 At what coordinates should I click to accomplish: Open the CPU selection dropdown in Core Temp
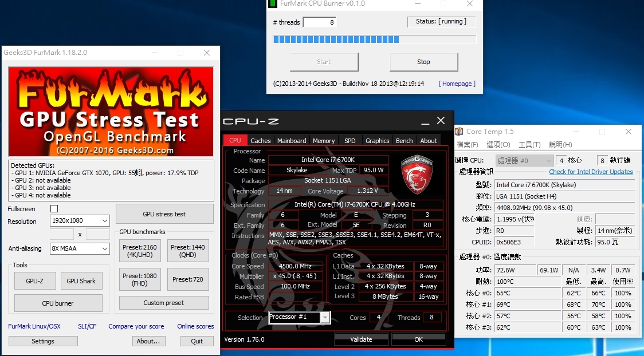524,160
